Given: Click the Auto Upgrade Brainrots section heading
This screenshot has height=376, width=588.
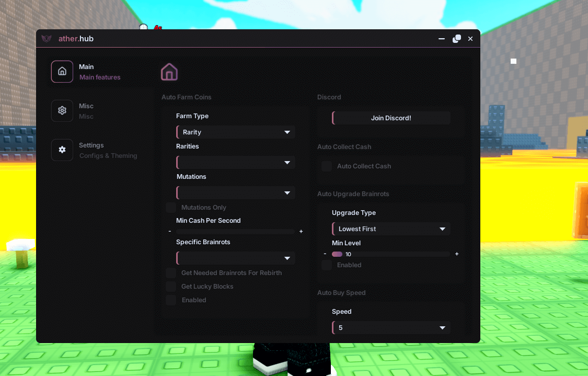Looking at the screenshot, I should click(353, 194).
